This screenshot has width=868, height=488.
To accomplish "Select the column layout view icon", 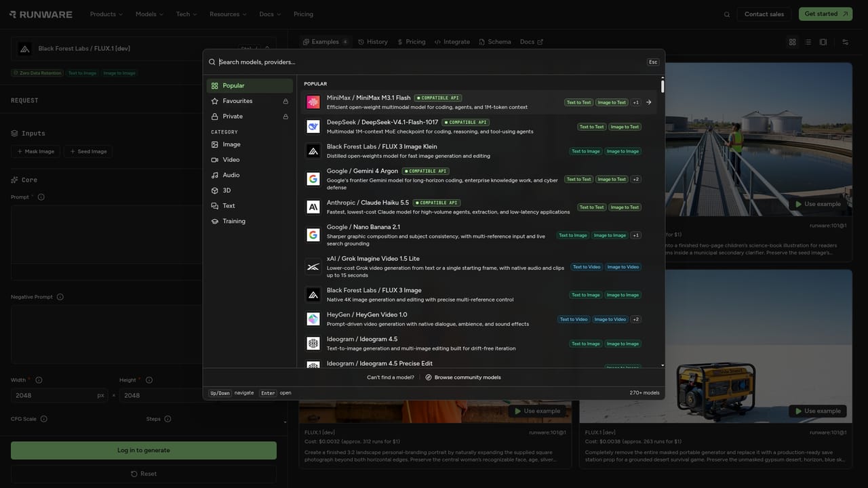I will coord(823,42).
